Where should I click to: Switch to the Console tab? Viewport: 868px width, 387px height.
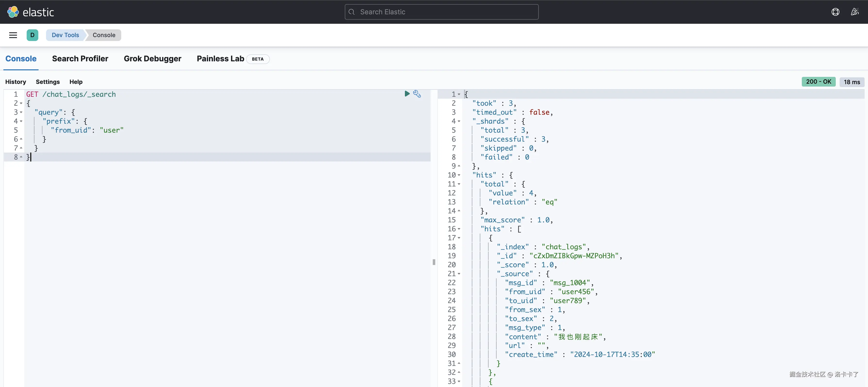21,59
